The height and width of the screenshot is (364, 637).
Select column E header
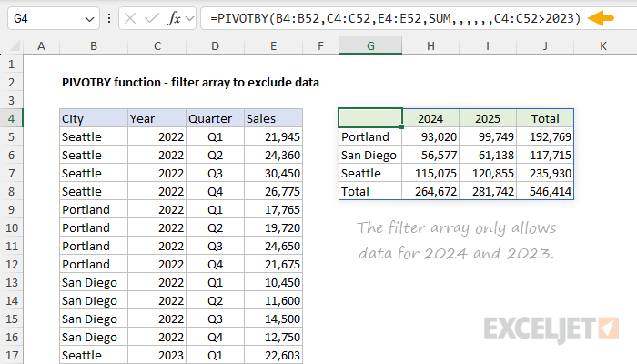[x=273, y=45]
